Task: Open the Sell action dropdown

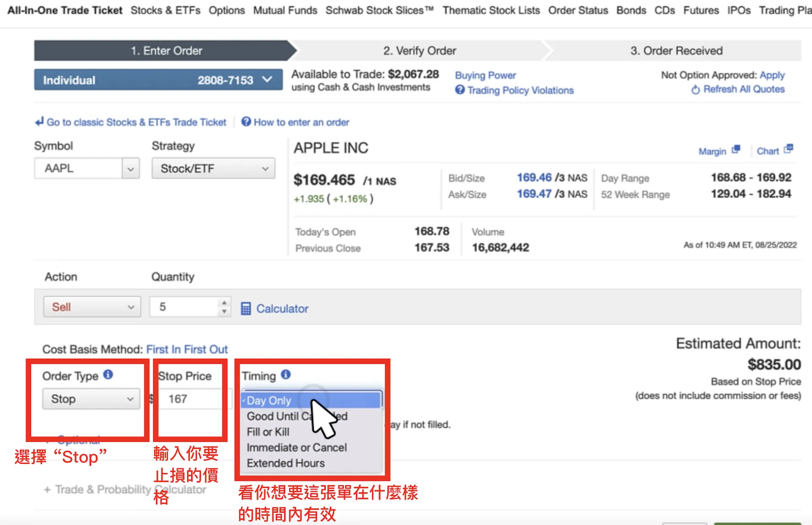Action: tap(92, 307)
